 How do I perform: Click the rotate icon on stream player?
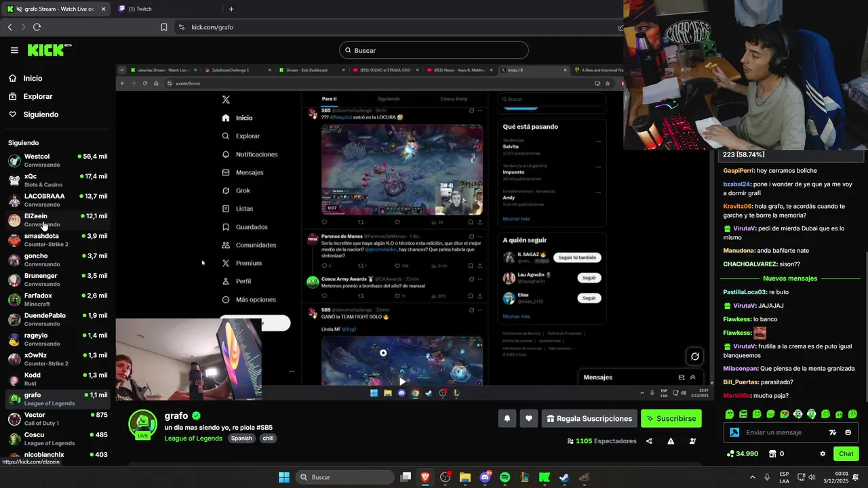(695, 357)
